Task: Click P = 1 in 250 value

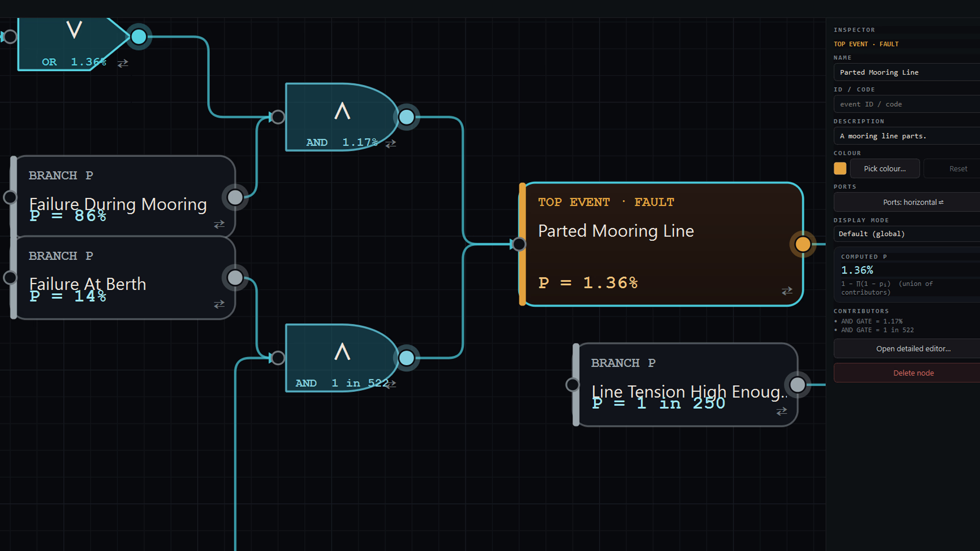Action: (658, 404)
